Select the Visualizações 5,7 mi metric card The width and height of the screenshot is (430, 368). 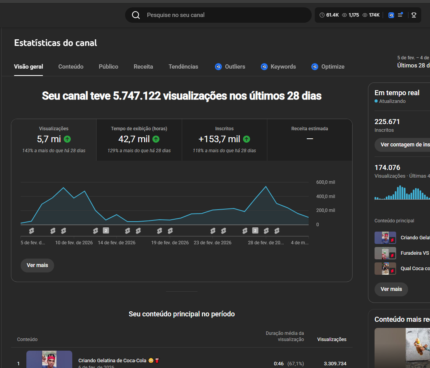click(x=54, y=140)
